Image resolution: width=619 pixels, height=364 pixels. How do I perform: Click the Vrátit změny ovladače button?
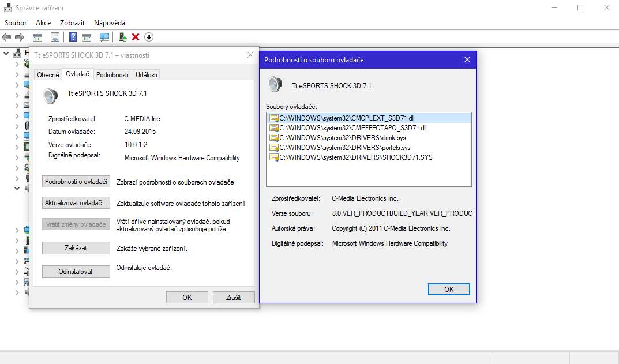click(x=76, y=224)
